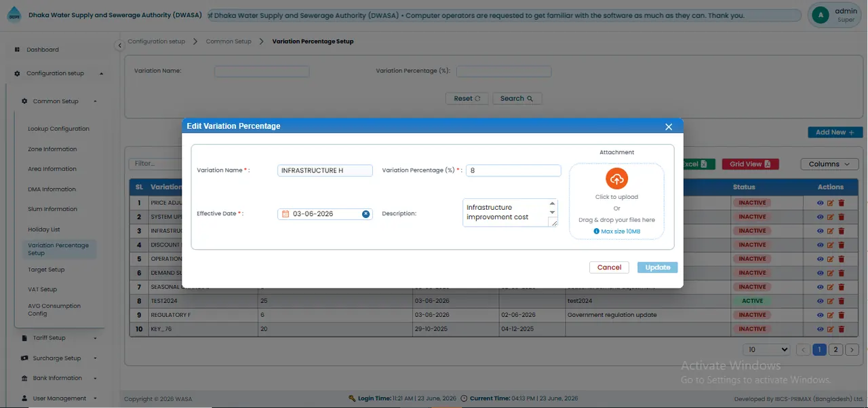Open the Columns dropdown
868x408 pixels.
pyautogui.click(x=830, y=164)
